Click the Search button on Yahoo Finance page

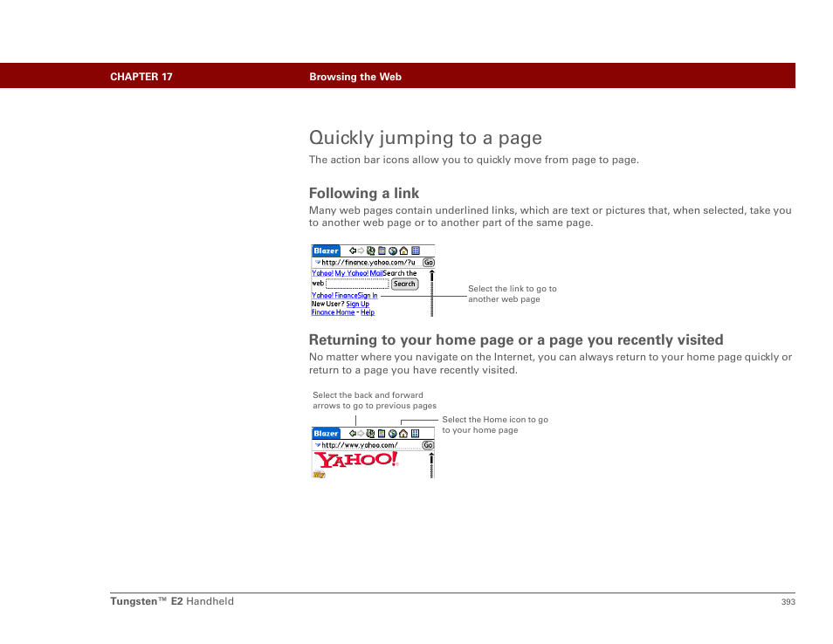tap(405, 284)
